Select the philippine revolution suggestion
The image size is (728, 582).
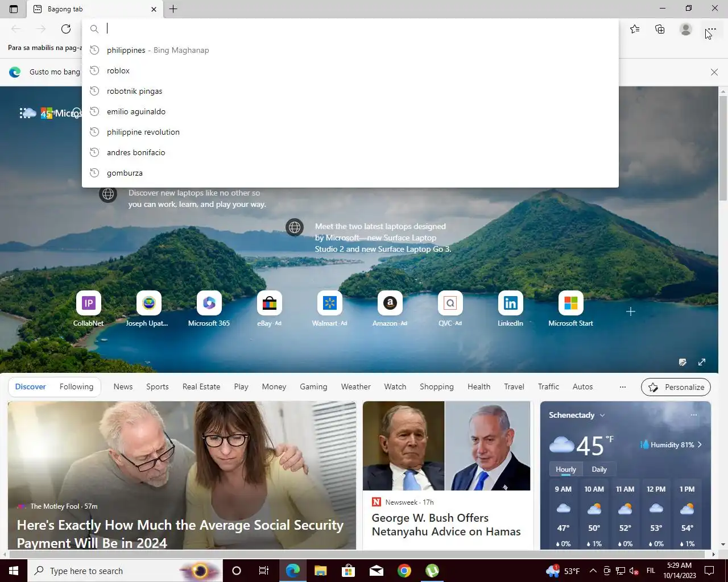(x=350, y=132)
